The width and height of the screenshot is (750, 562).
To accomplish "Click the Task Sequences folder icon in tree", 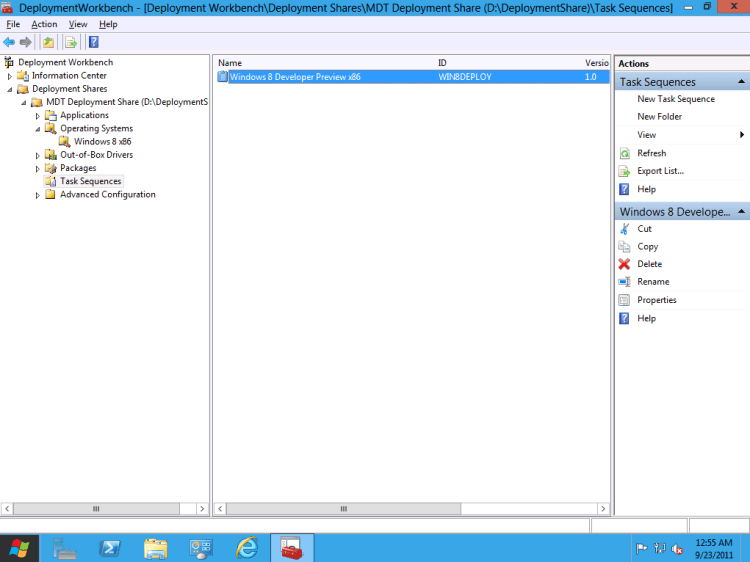I will click(x=51, y=181).
